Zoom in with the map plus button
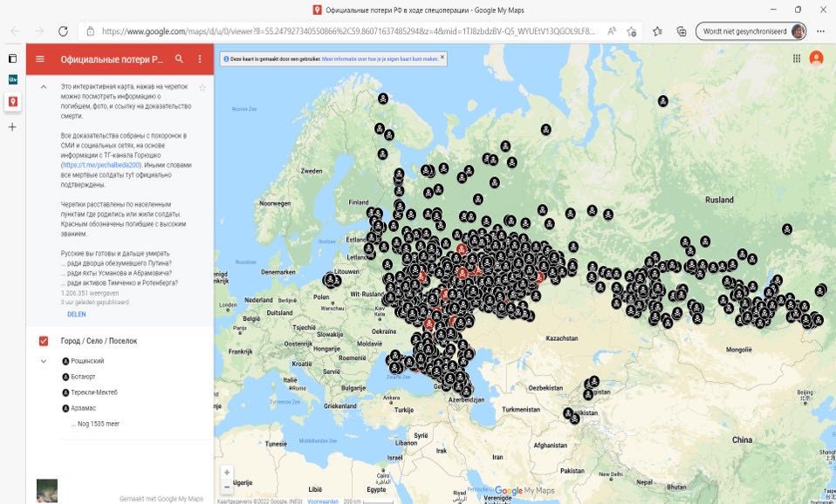The width and height of the screenshot is (836, 504). [227, 473]
